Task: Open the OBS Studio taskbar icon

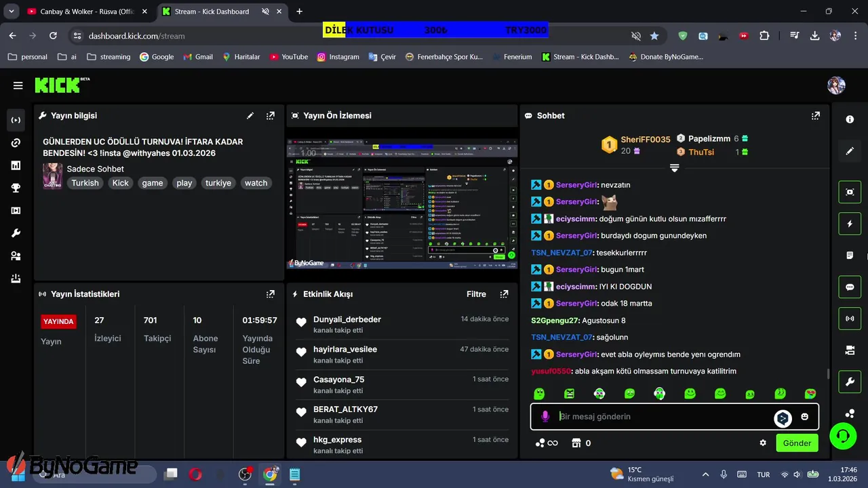Action: pos(245,474)
